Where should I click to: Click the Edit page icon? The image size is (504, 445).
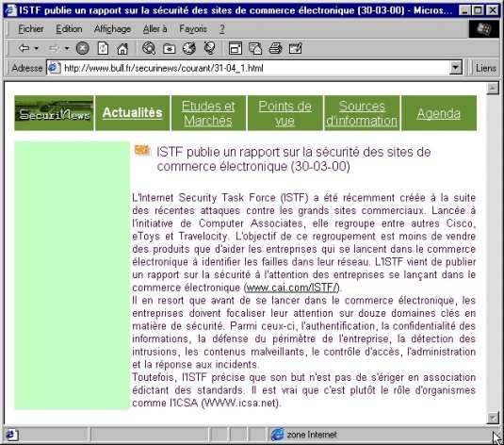296,48
